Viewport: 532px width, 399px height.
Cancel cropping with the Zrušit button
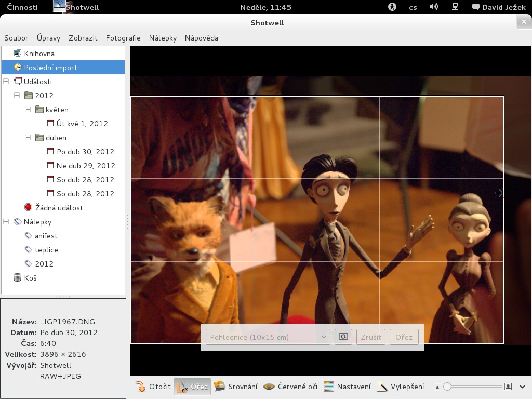coord(370,337)
